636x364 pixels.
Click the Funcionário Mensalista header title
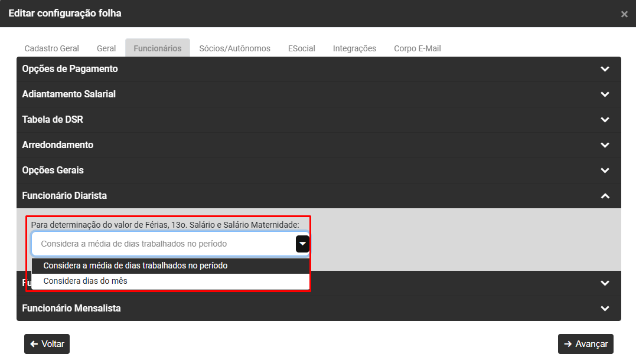(x=71, y=308)
